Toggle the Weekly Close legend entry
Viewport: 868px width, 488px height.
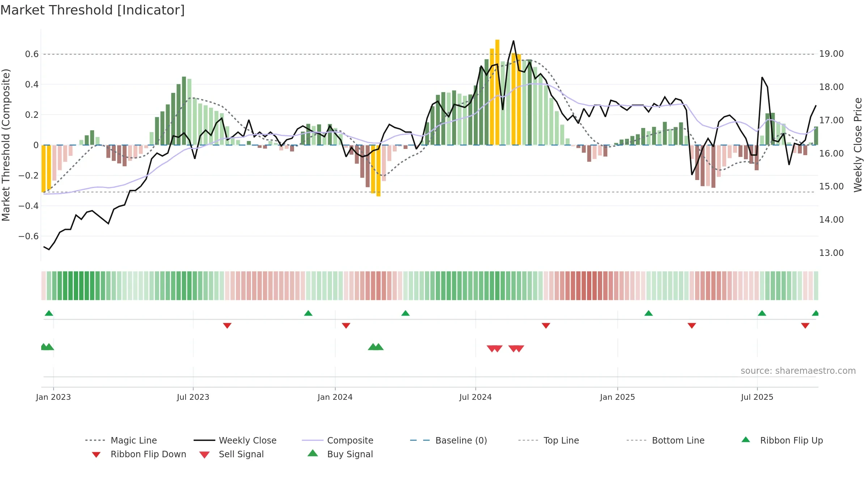(235, 440)
